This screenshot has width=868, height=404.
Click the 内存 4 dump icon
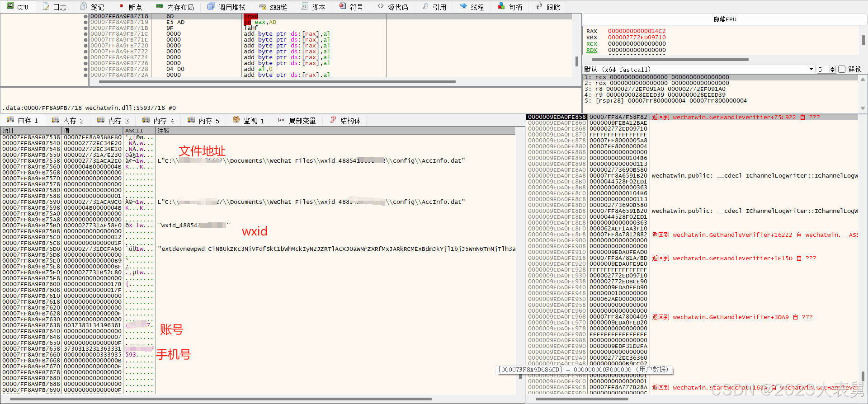(x=146, y=120)
